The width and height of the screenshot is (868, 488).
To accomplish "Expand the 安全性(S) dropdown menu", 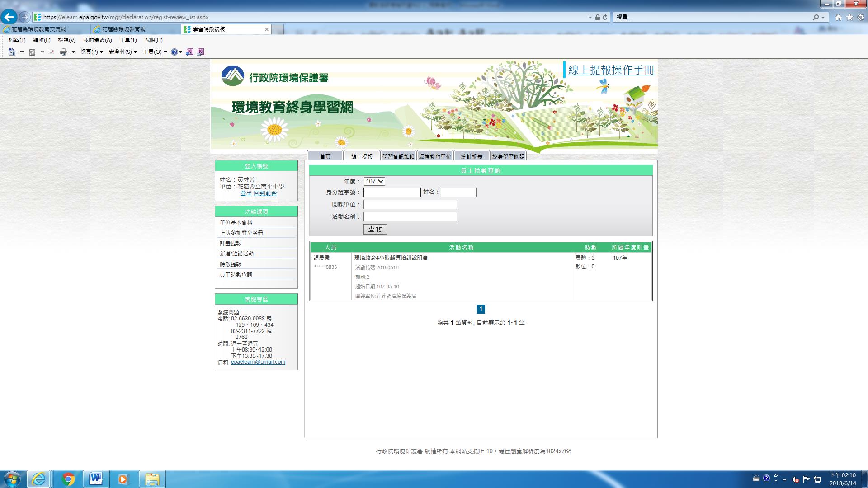I will click(x=123, y=52).
